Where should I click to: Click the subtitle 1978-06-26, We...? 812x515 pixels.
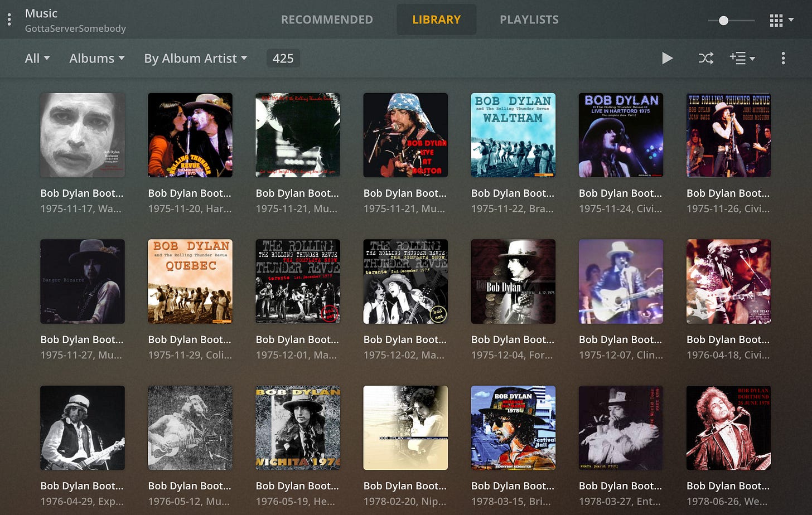pyautogui.click(x=727, y=502)
